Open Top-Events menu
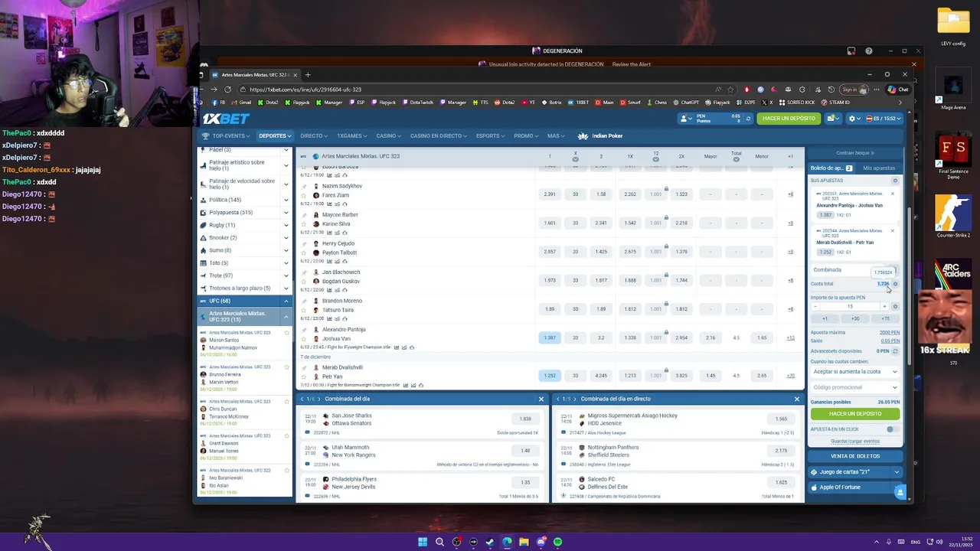 (227, 136)
